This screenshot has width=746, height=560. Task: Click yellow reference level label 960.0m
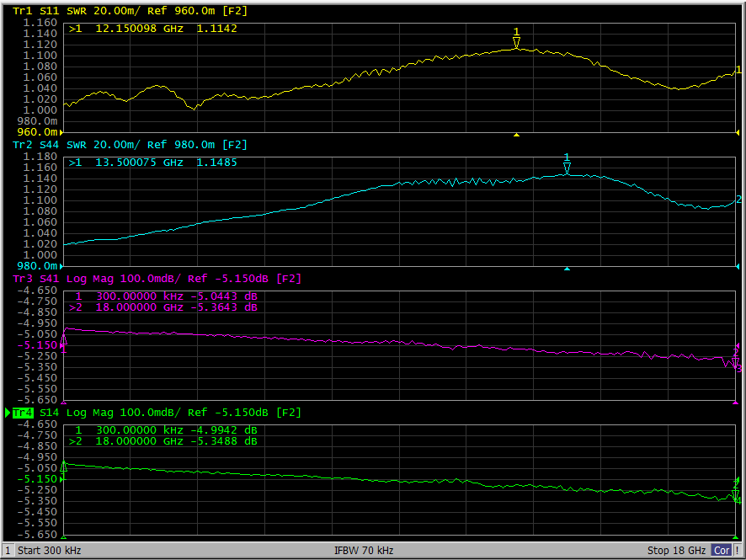tap(39, 132)
